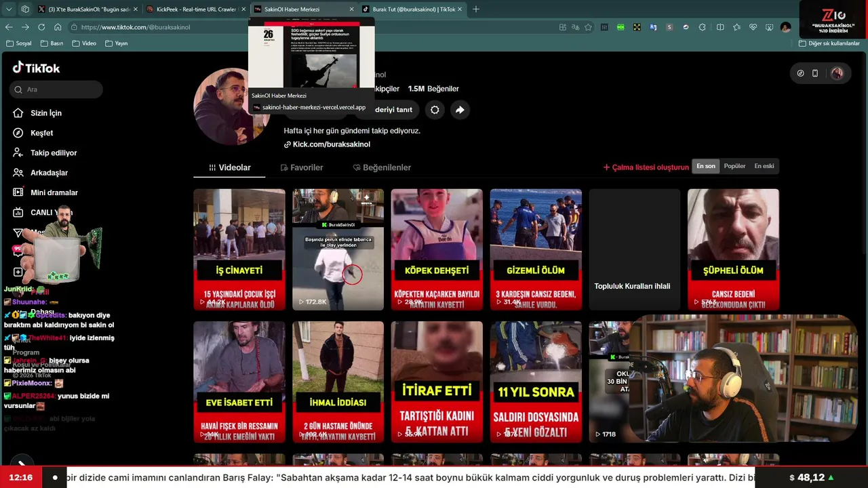
Task: Switch to the SakinOl Haber Merkezi browser tab
Action: (x=304, y=9)
